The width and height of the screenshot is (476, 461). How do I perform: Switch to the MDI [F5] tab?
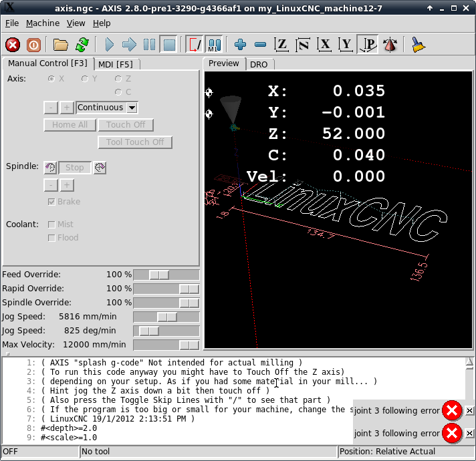[115, 64]
